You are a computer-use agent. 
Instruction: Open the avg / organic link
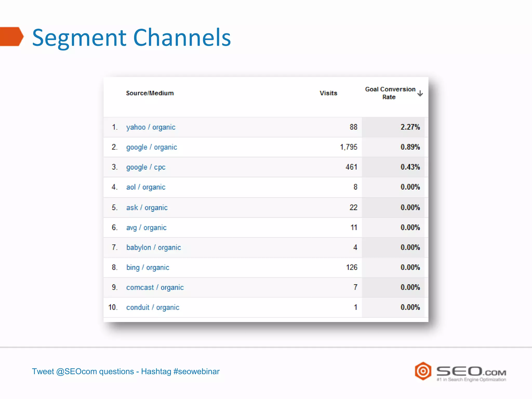coord(146,228)
